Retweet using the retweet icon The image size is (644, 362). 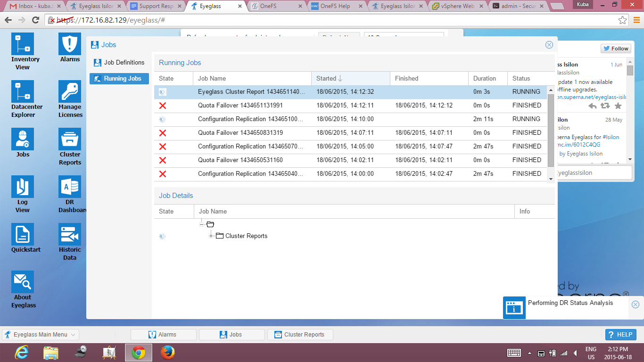(x=605, y=106)
